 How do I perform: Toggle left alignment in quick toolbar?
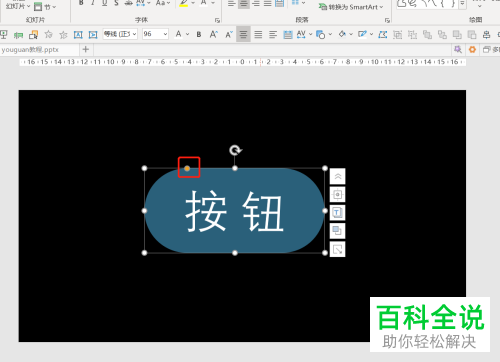(273, 34)
